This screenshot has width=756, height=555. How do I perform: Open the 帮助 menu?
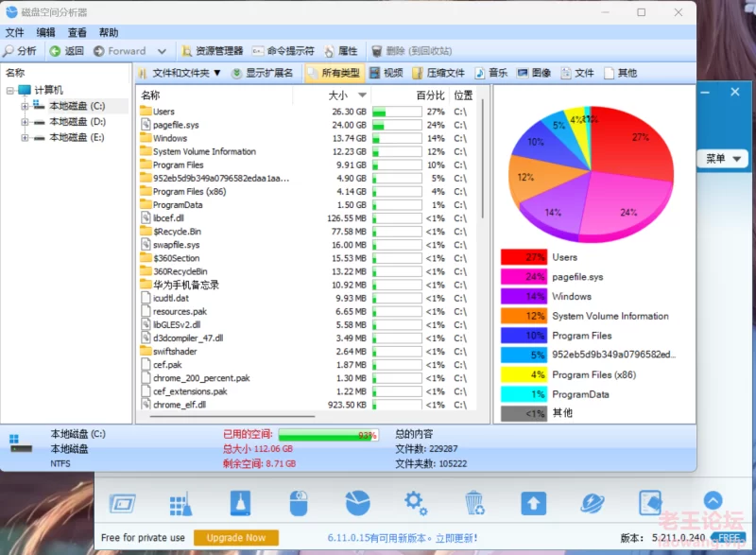109,32
